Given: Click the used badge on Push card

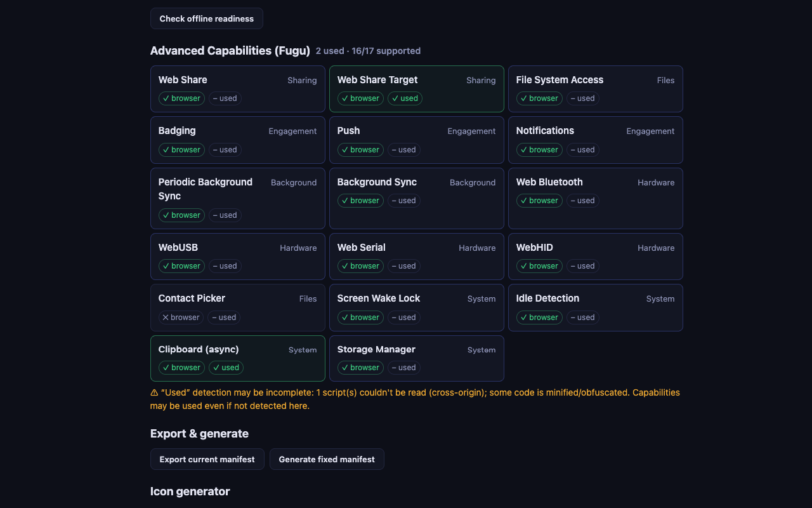Looking at the screenshot, I should (403, 150).
